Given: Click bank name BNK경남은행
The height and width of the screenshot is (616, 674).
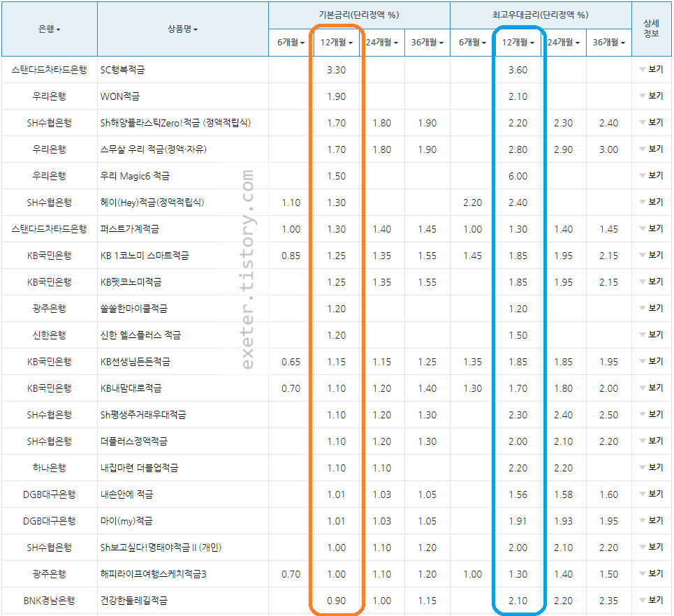Looking at the screenshot, I should coord(50,601).
